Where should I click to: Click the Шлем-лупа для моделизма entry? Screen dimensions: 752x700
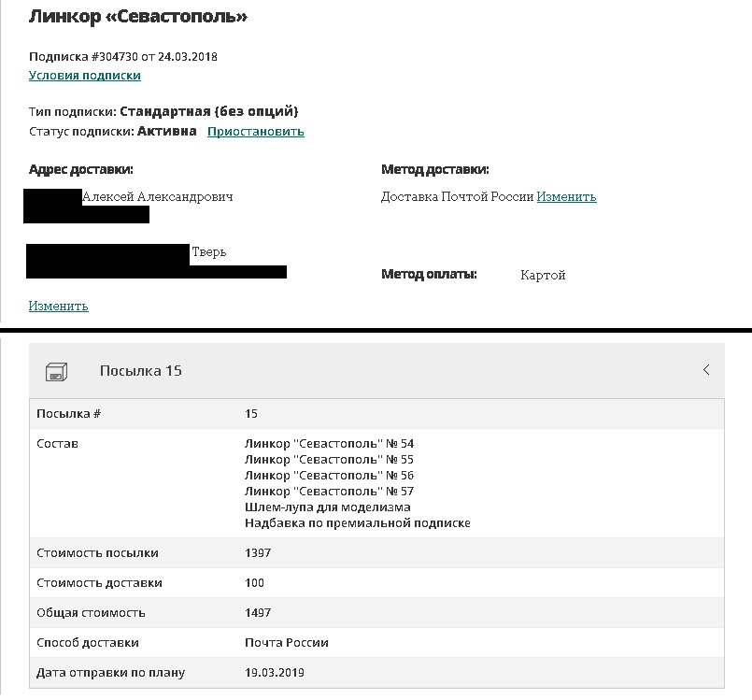click(x=327, y=507)
